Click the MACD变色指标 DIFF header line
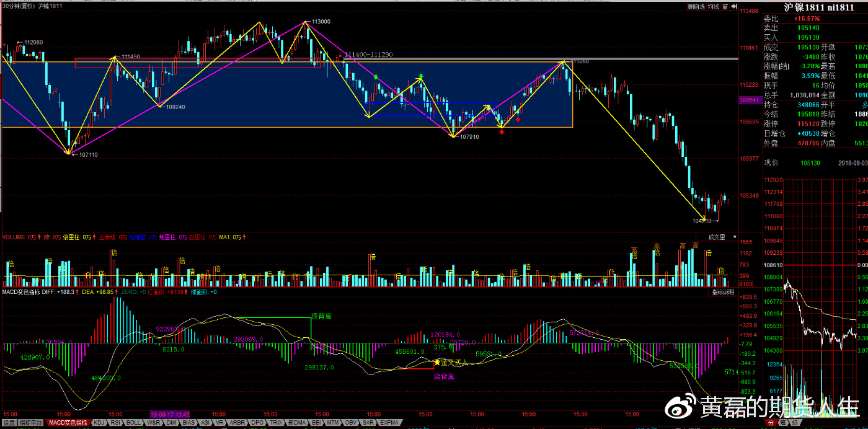 click(110, 291)
